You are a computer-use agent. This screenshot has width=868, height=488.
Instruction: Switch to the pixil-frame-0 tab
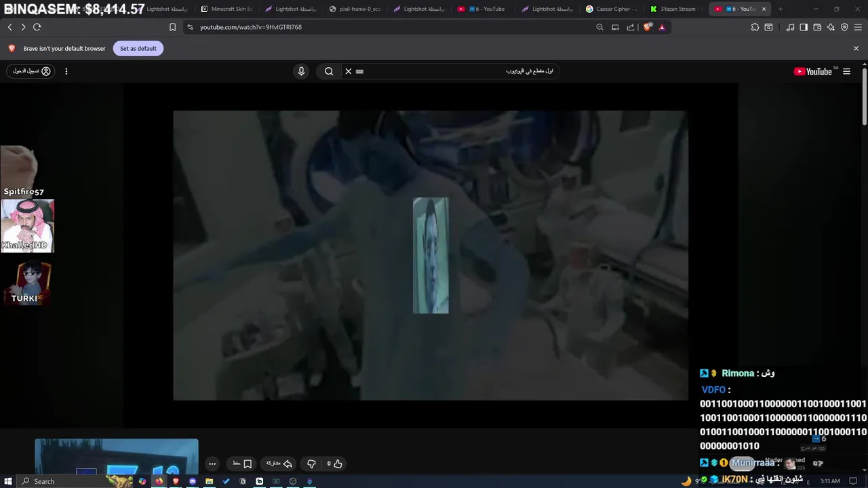pos(355,9)
